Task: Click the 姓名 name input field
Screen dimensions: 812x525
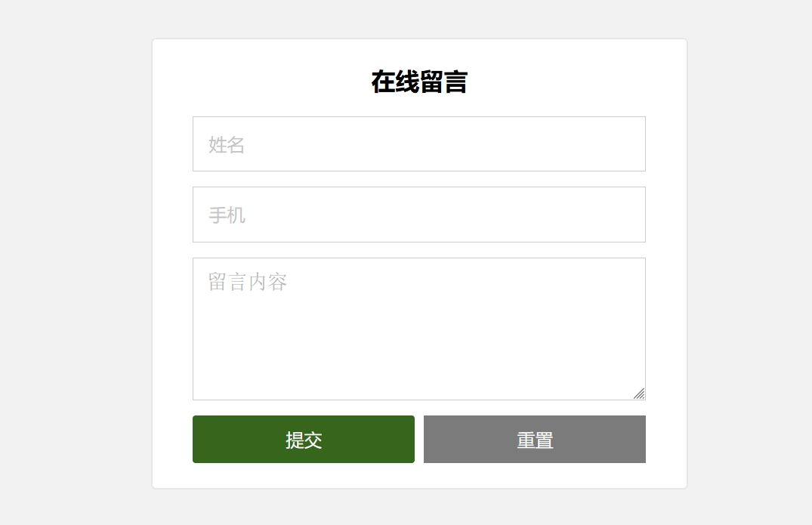Action: pos(418,144)
